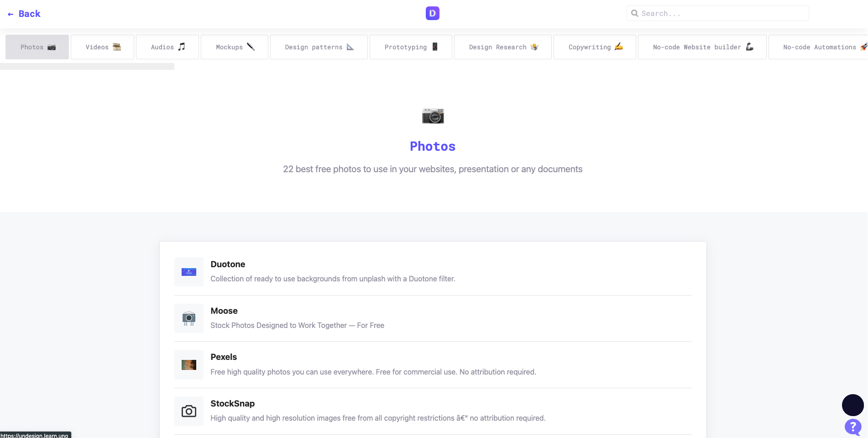
Task: Open the purple help question bubble
Action: tap(853, 427)
